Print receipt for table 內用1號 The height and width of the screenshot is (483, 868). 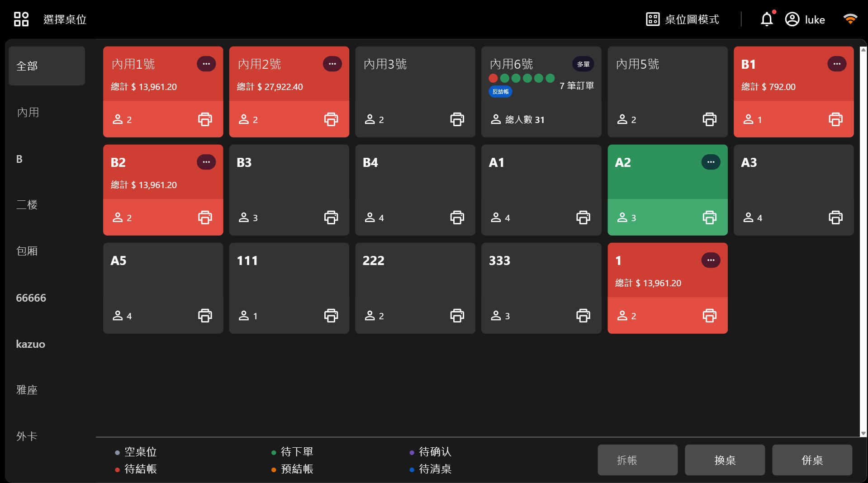click(205, 119)
